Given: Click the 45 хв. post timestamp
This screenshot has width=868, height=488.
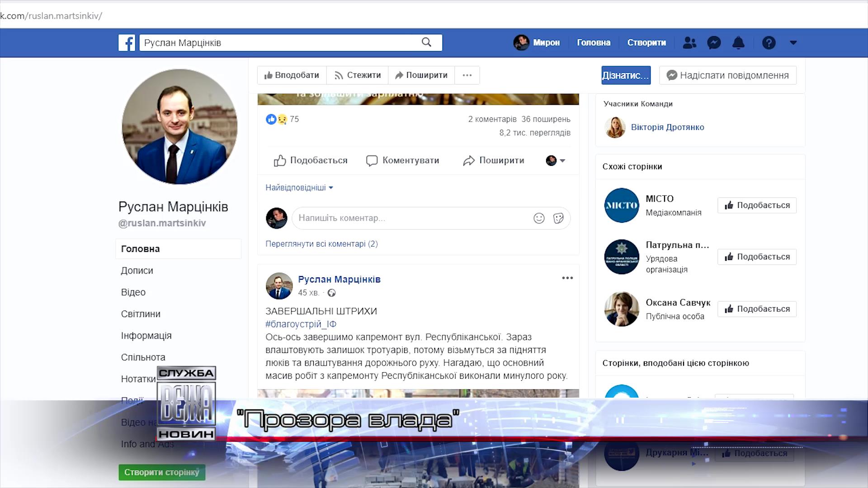Looking at the screenshot, I should point(308,293).
